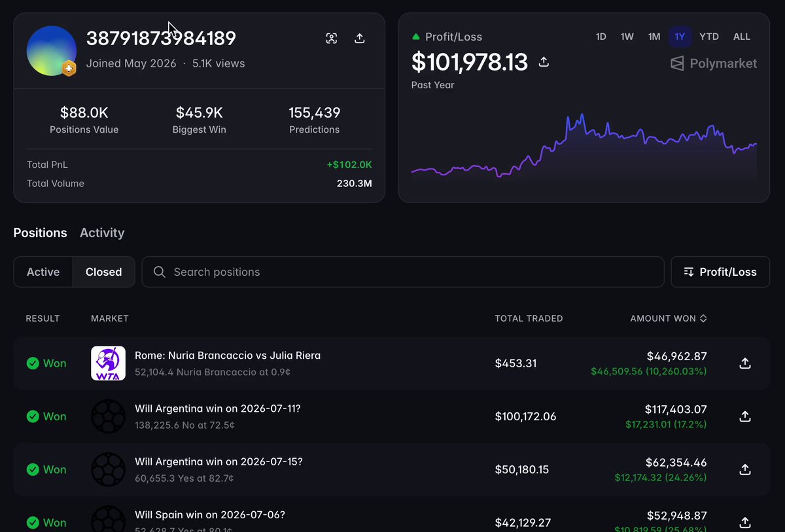This screenshot has width=785, height=532.
Task: Share the Argentina 2026-07-15 position
Action: [x=744, y=469]
